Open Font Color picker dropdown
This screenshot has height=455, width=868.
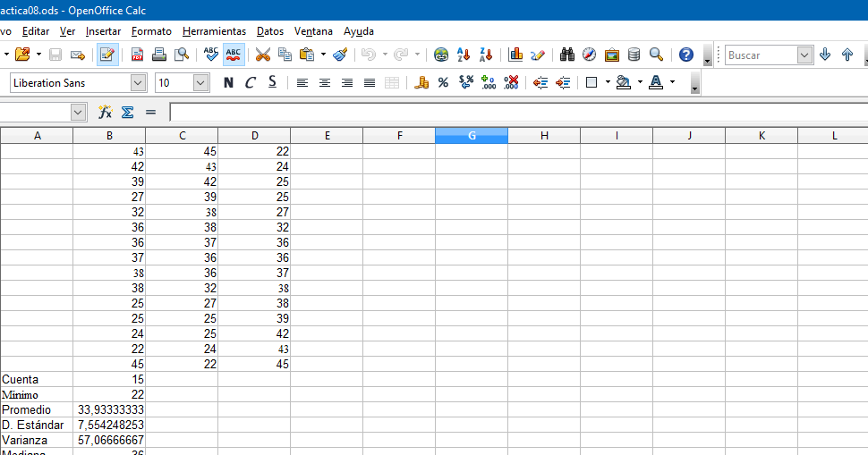pyautogui.click(x=673, y=82)
